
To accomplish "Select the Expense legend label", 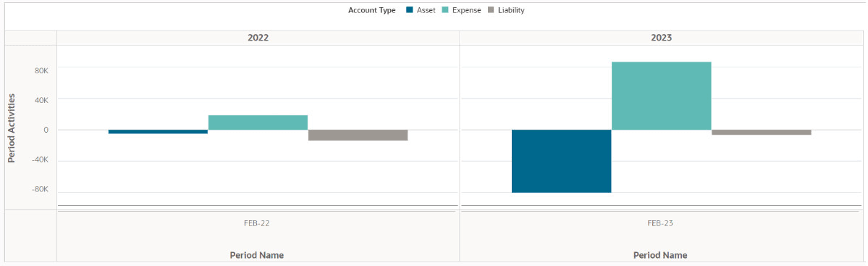I will (467, 10).
